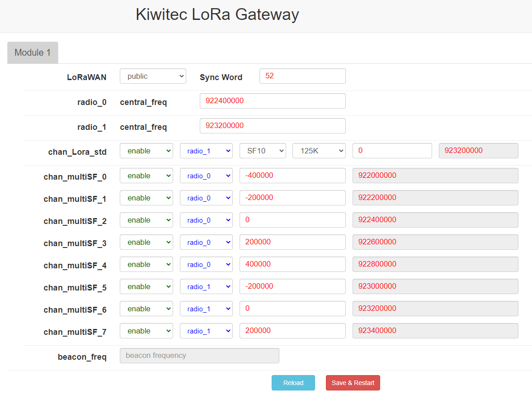Open chan_multiSF_2 enable dropdown
This screenshot has height=395, width=532.
[x=146, y=220]
